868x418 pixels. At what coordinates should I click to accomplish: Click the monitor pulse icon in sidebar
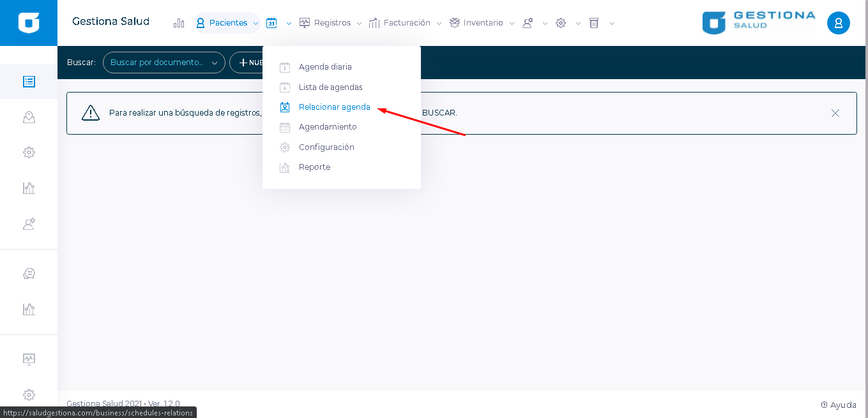pos(29,359)
